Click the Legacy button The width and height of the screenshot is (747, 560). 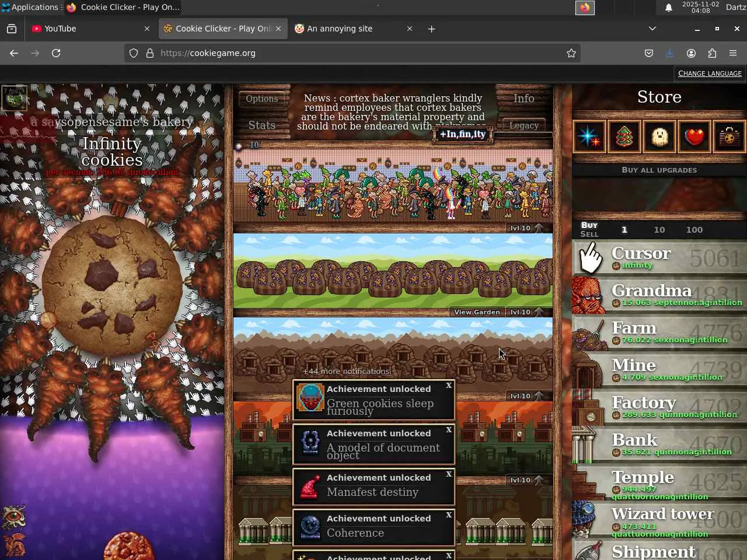point(523,125)
